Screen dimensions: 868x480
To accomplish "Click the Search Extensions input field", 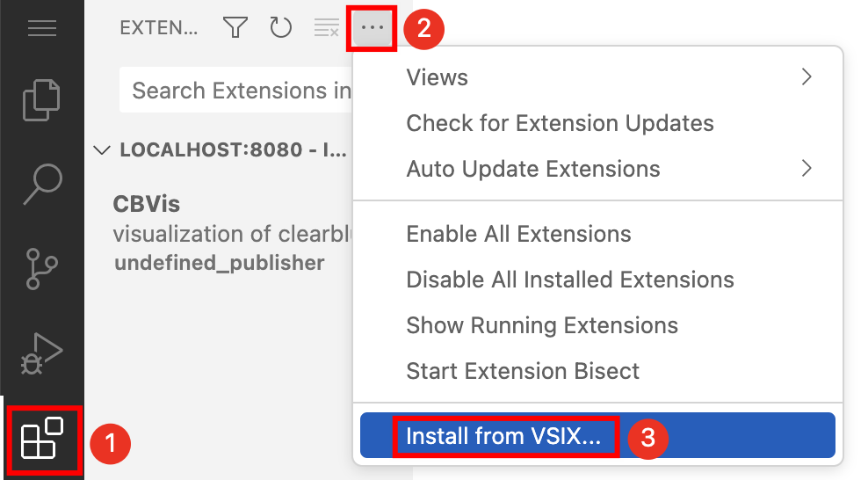I will [237, 91].
